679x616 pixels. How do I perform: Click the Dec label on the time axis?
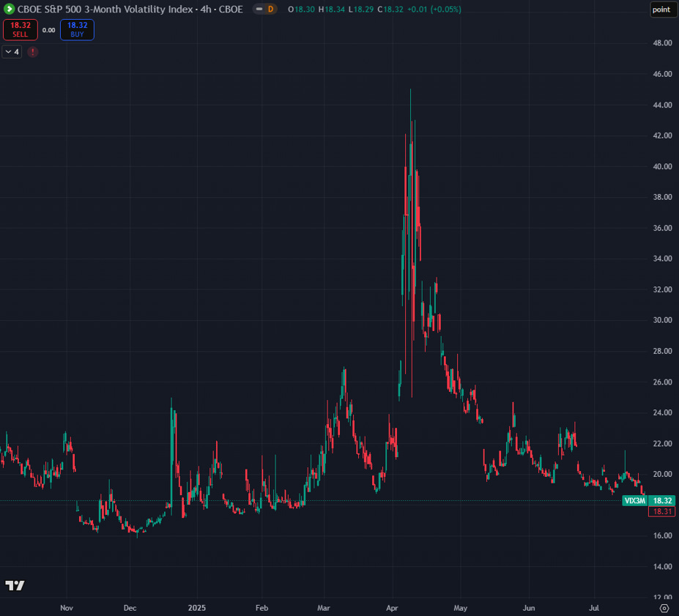130,608
